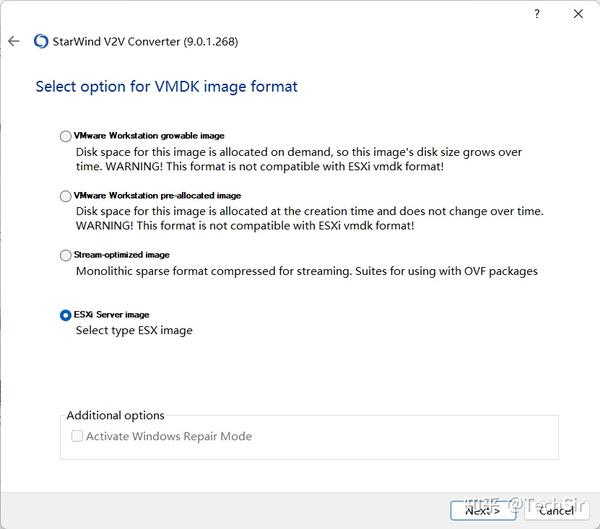
Task: Click the 'Select option for VMDK image format' heading
Action: click(x=166, y=87)
